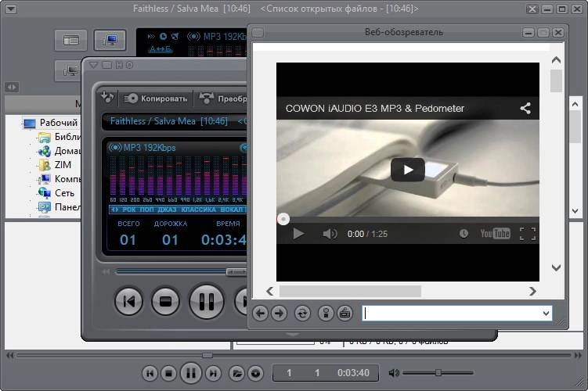The height and width of the screenshot is (391, 588).
Task: Click the large center play button on video
Action: click(x=408, y=170)
